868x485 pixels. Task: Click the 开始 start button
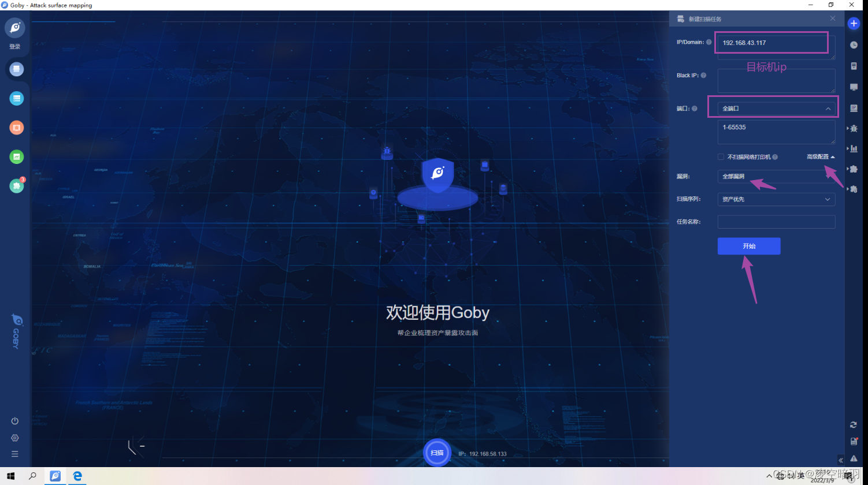point(749,246)
